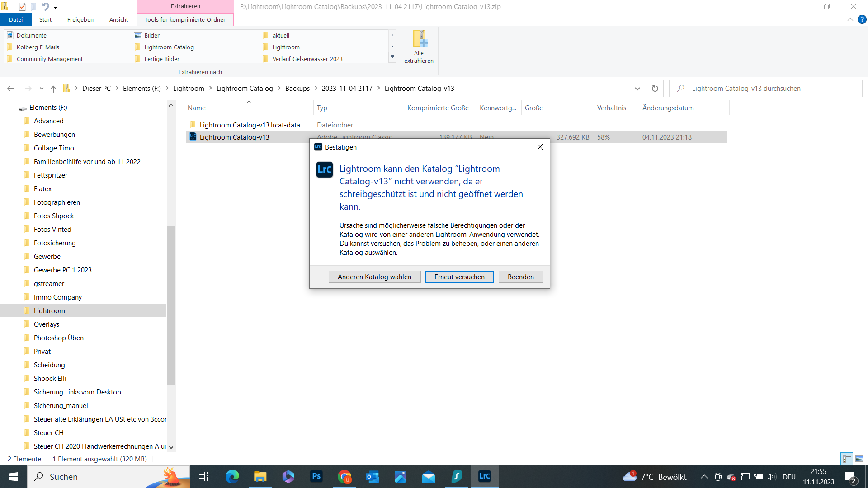Open the Datei menu
The width and height of the screenshot is (868, 488).
point(16,19)
